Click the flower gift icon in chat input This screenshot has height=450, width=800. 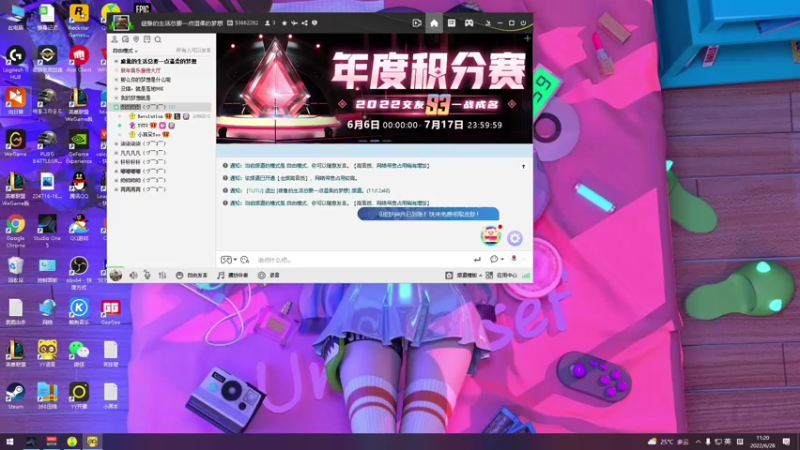[514, 259]
